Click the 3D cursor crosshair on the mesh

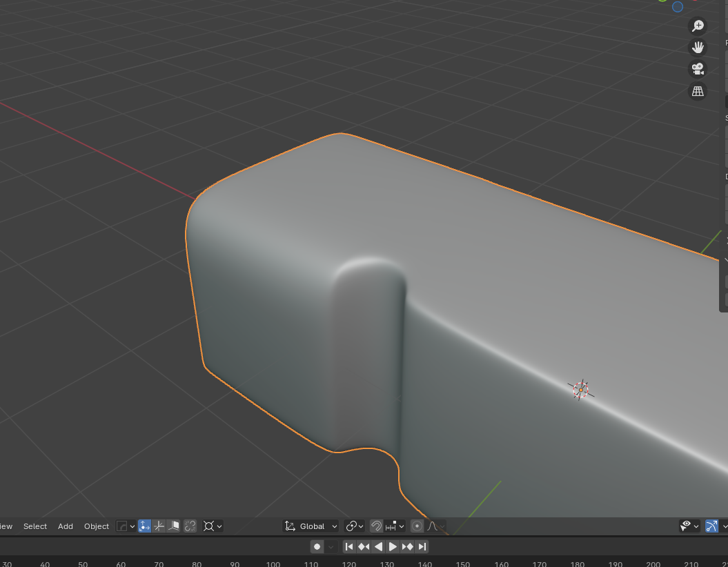point(581,390)
